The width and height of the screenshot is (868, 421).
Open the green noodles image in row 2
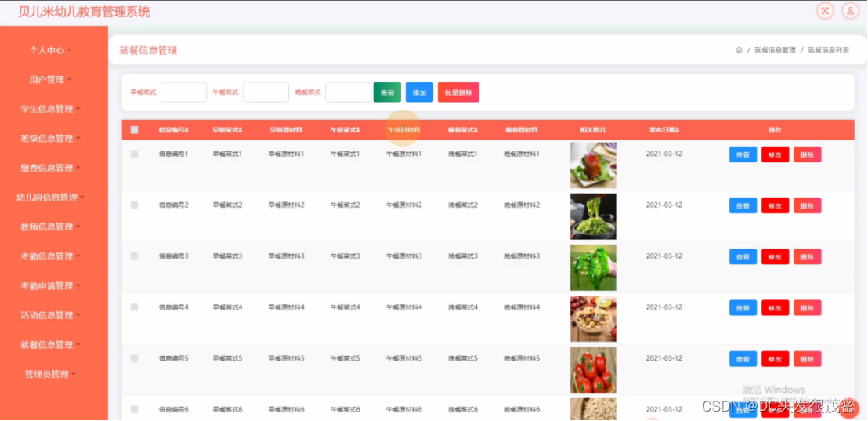593,216
